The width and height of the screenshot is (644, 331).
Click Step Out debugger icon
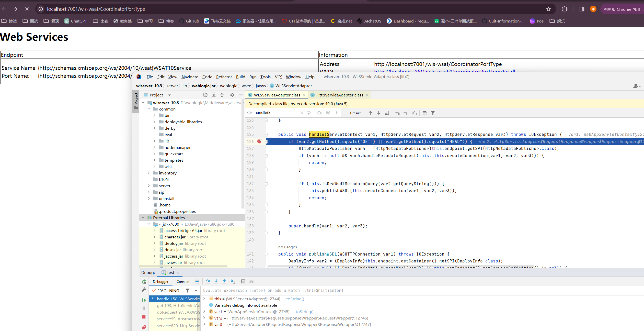[224, 281]
